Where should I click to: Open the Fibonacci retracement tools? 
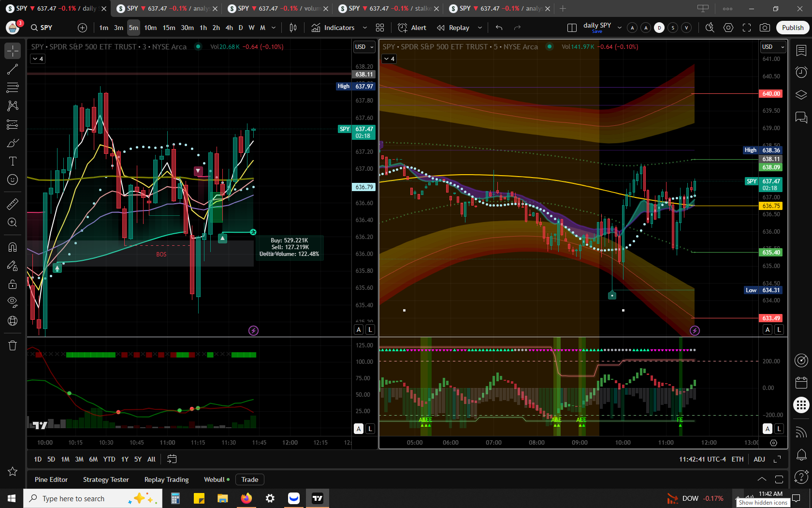(x=13, y=88)
